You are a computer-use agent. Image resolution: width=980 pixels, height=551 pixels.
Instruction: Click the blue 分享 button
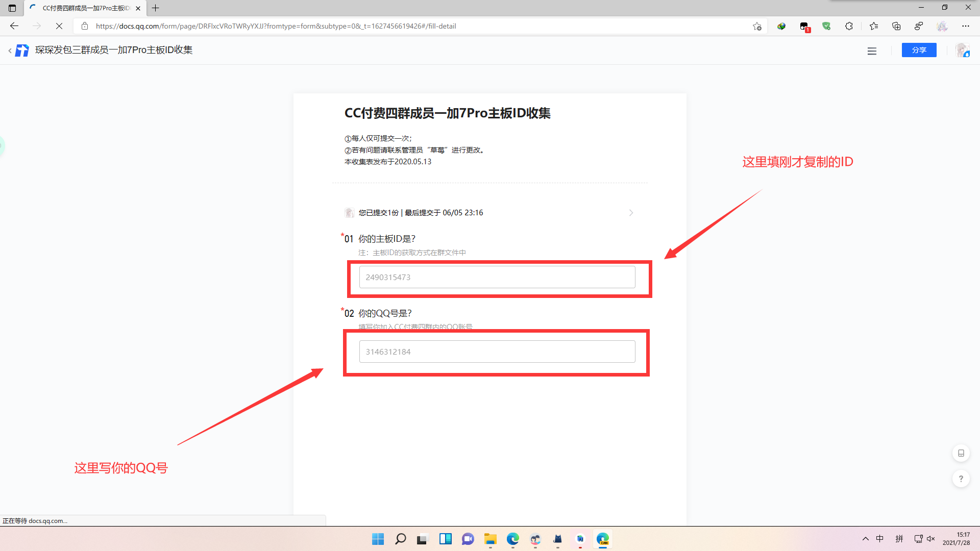click(x=919, y=50)
